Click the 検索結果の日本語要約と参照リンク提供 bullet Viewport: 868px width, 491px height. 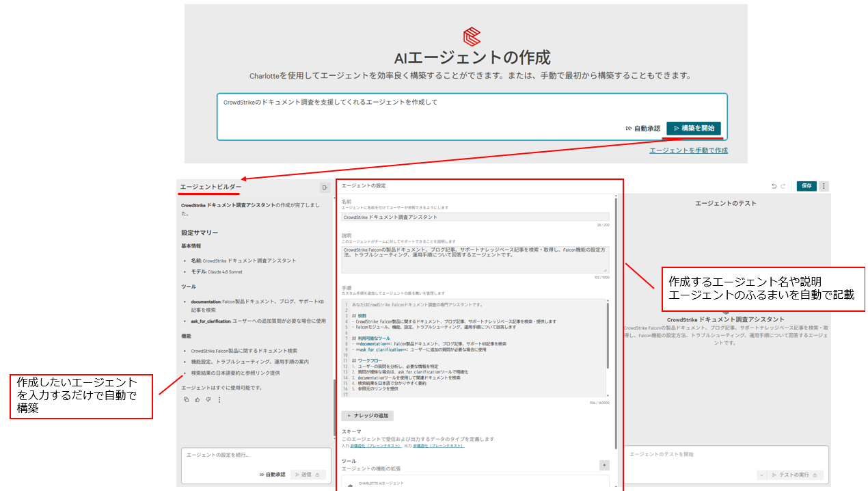click(235, 373)
